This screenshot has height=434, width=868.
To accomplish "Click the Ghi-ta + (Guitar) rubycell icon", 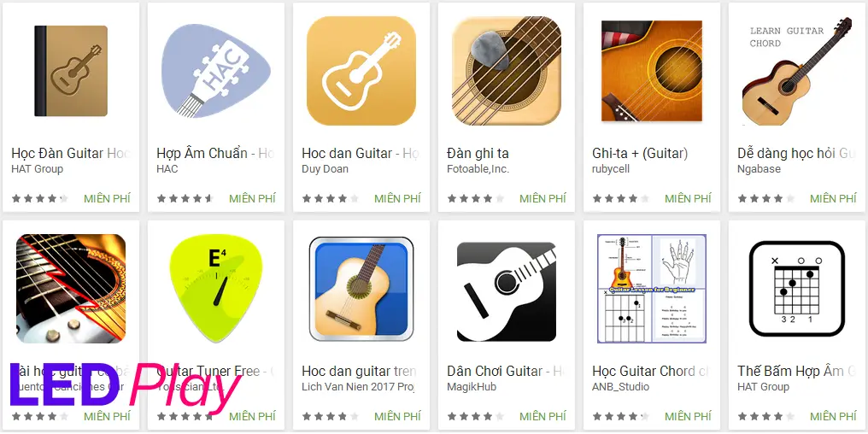I will pyautogui.click(x=652, y=71).
